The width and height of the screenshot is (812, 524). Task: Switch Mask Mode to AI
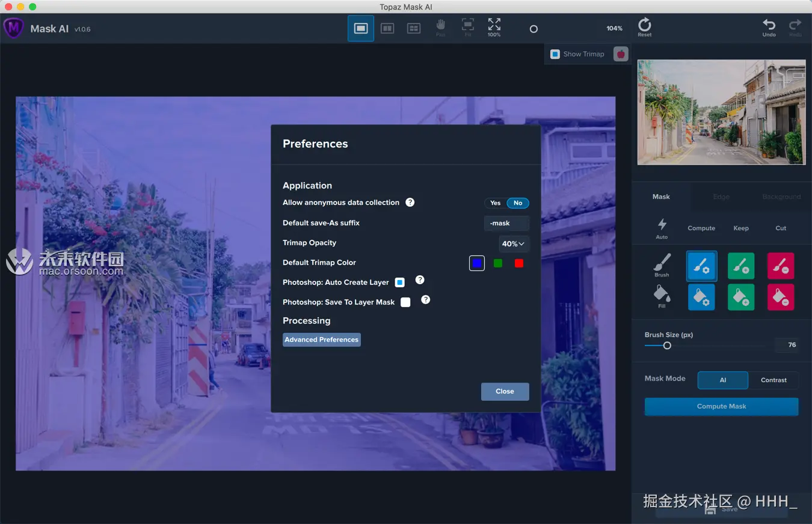723,380
